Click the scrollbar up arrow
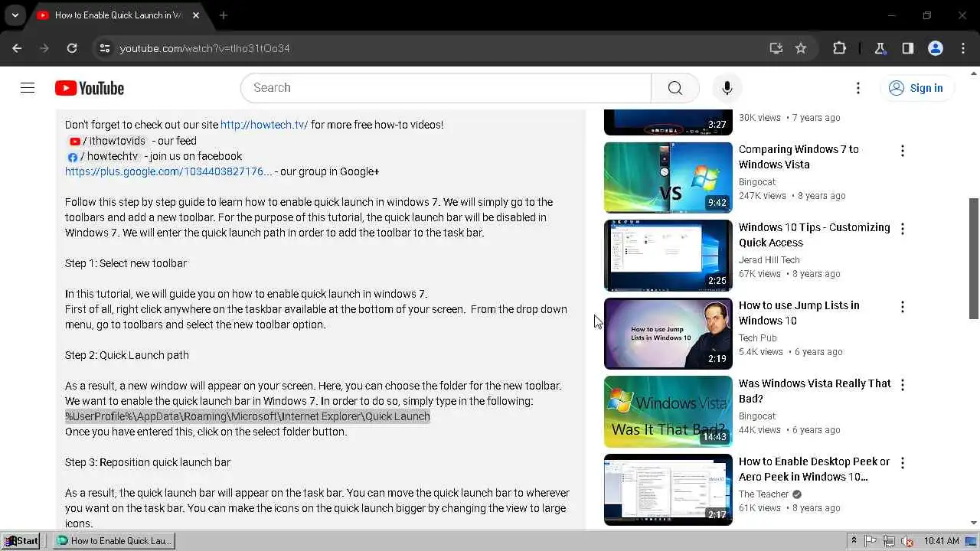This screenshot has width=980, height=551. [974, 73]
